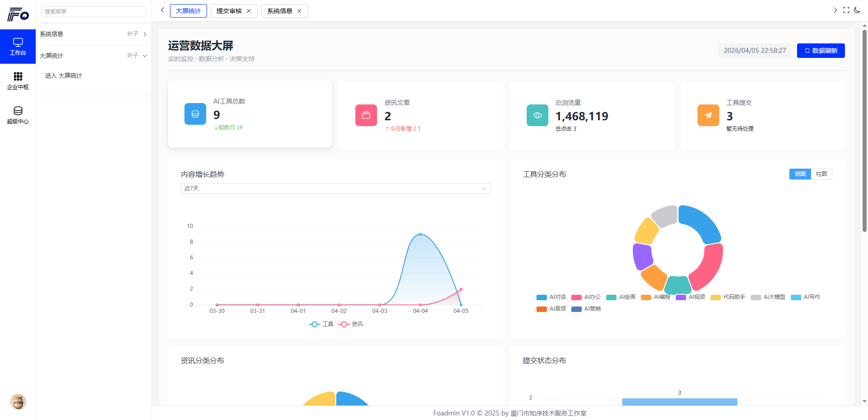Switch to the 提交审核 tab

tap(230, 10)
